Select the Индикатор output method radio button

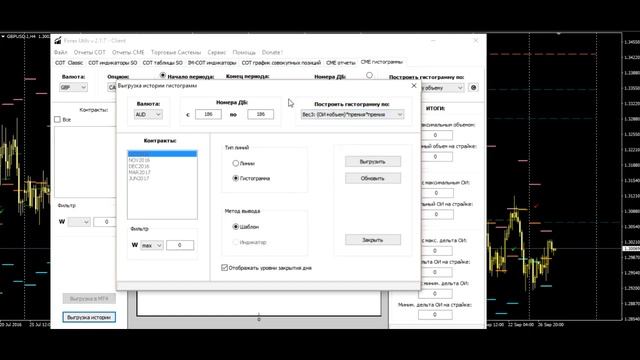pyautogui.click(x=236, y=242)
